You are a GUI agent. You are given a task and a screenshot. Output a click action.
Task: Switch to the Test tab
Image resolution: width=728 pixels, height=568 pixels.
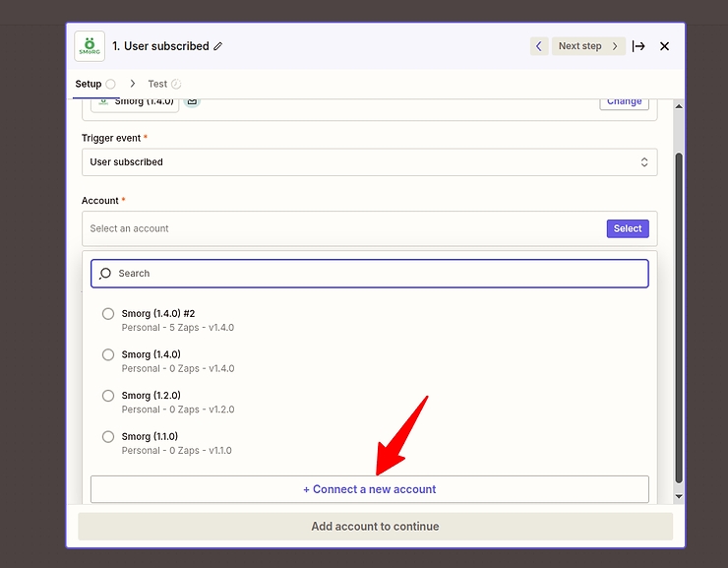157,85
